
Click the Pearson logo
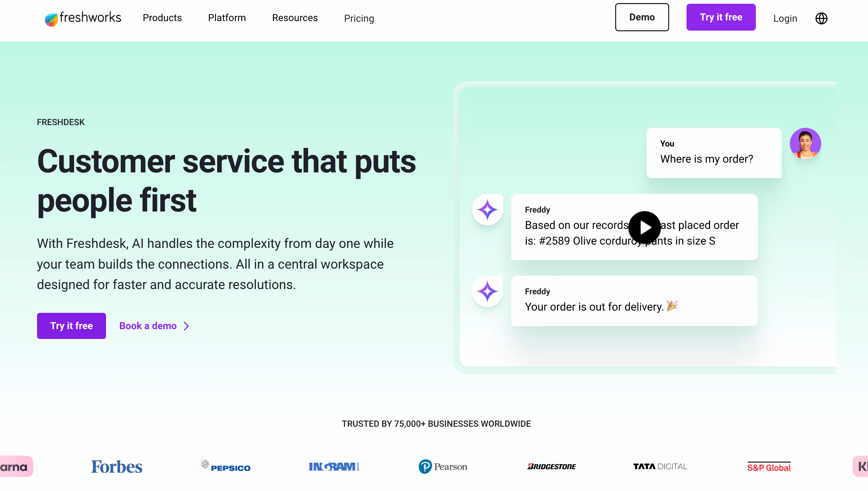click(442, 466)
